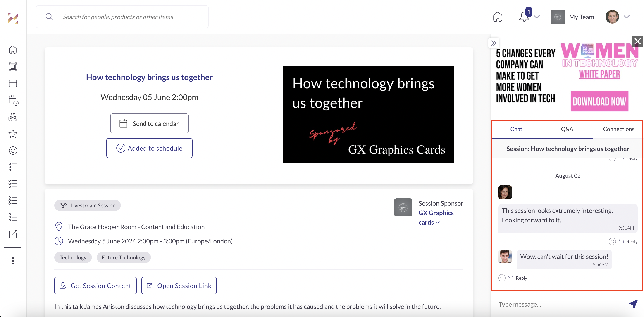644x317 pixels.
Task: Open the star favourites icon in the sidebar
Action: click(x=13, y=134)
